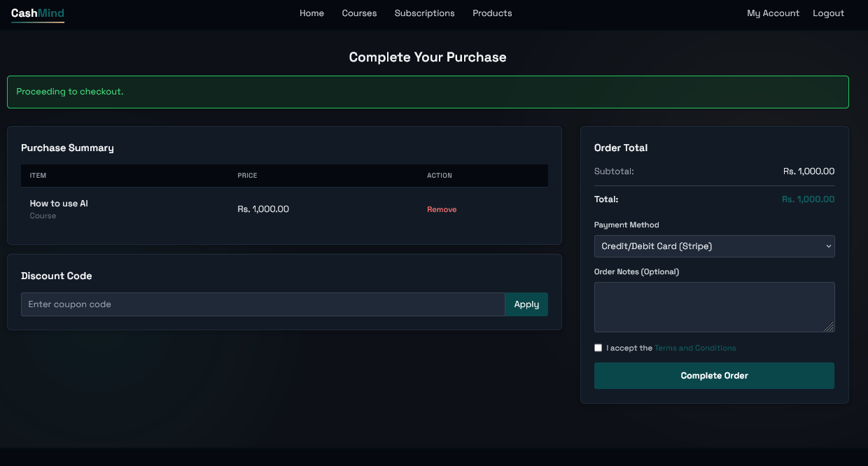This screenshot has width=868, height=466.
Task: Click the item price Rs. 1,000.00 cell
Action: pyautogui.click(x=263, y=209)
